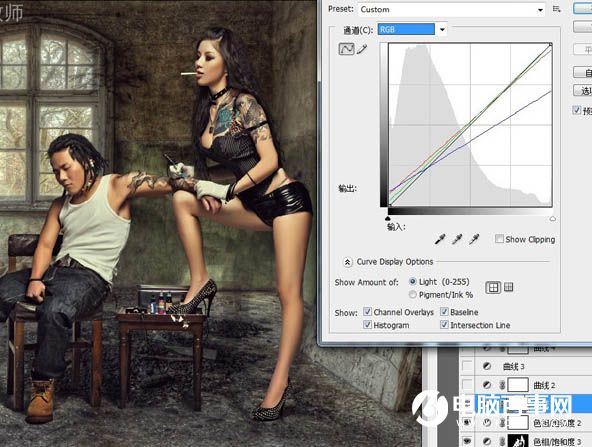Select Light (0-255) radio option
Image resolution: width=592 pixels, height=447 pixels.
coord(413,282)
